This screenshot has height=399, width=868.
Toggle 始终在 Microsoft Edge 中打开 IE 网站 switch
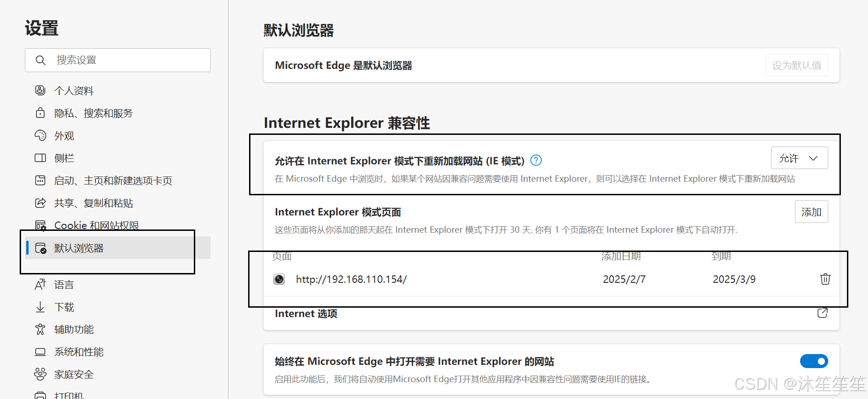(x=814, y=361)
